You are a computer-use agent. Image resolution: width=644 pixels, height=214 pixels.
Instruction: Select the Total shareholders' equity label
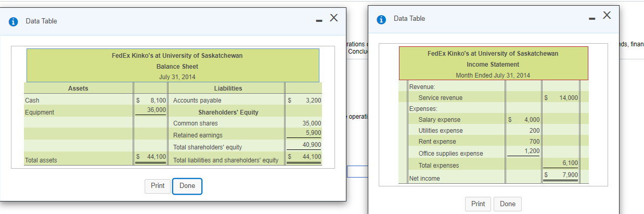207,147
